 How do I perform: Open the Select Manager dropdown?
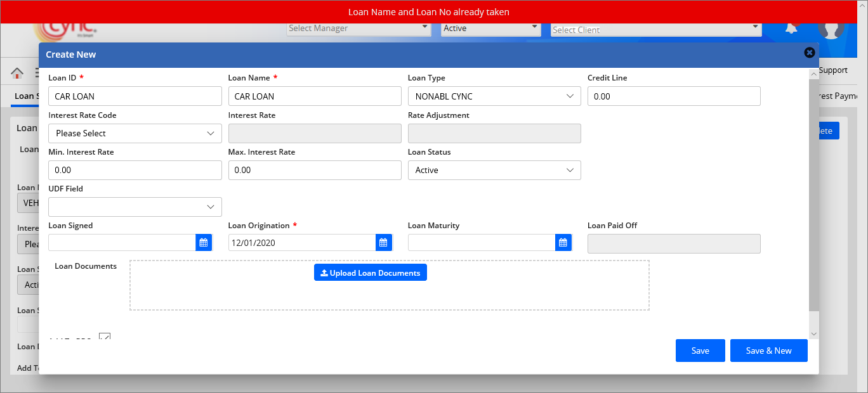point(358,29)
